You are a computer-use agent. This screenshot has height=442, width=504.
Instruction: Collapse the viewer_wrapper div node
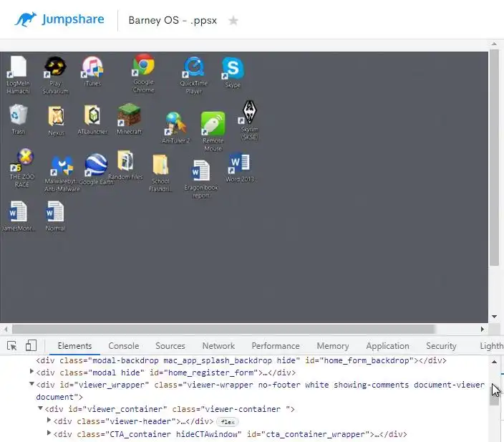31,384
